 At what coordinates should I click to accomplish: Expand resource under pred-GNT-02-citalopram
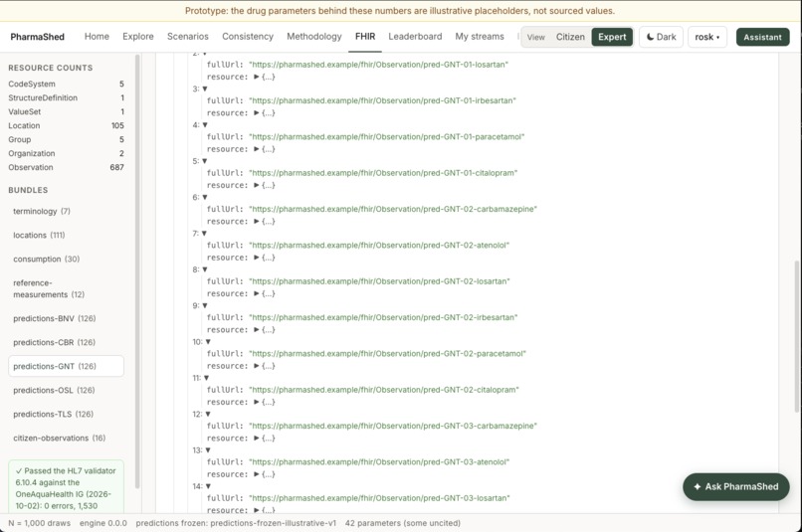(257, 402)
